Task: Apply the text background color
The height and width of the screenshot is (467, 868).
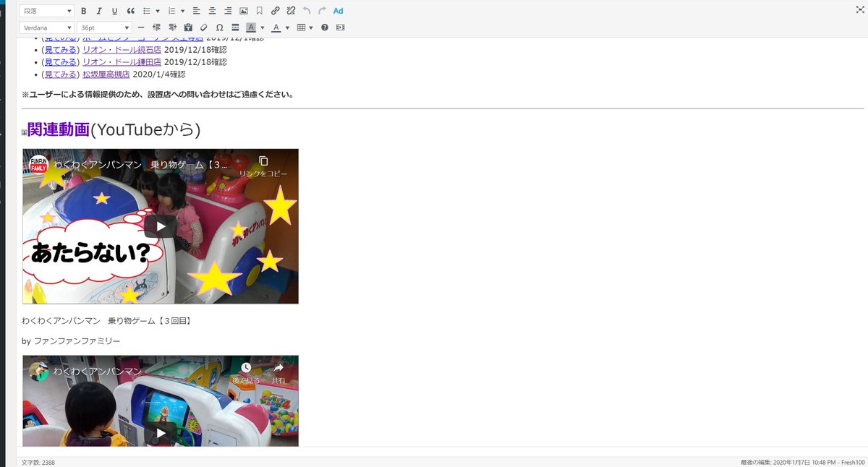Action: (x=251, y=27)
